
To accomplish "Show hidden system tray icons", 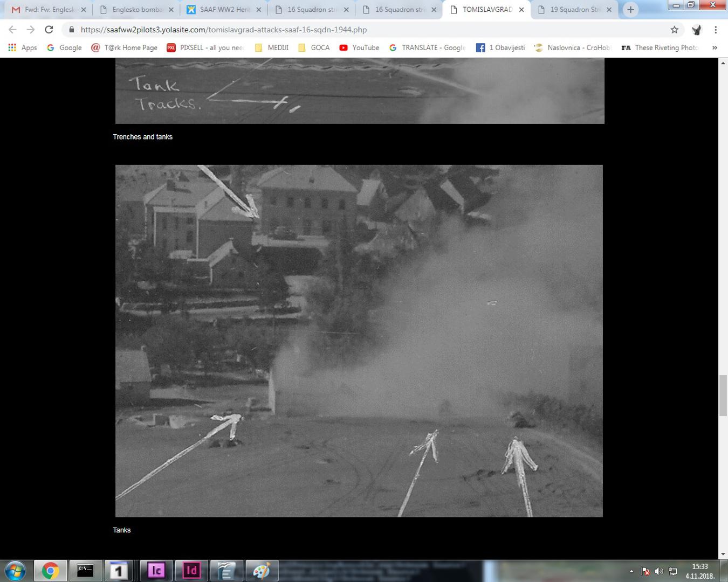I will [631, 571].
